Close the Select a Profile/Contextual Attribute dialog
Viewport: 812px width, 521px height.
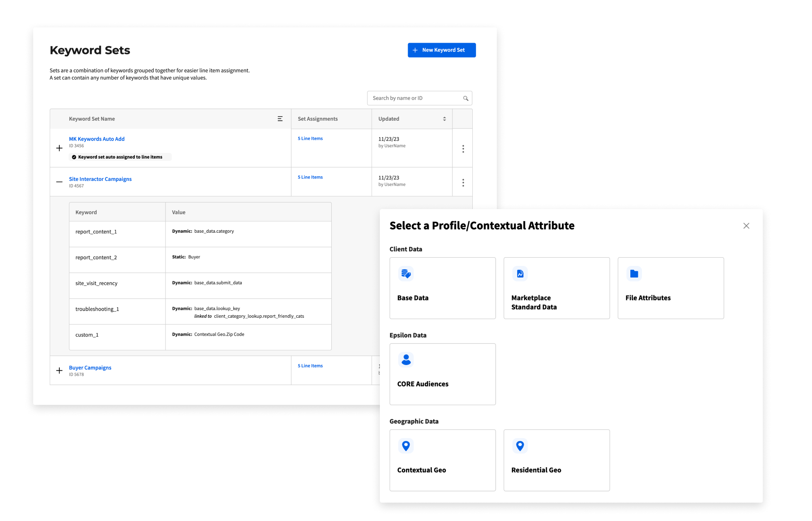click(746, 226)
